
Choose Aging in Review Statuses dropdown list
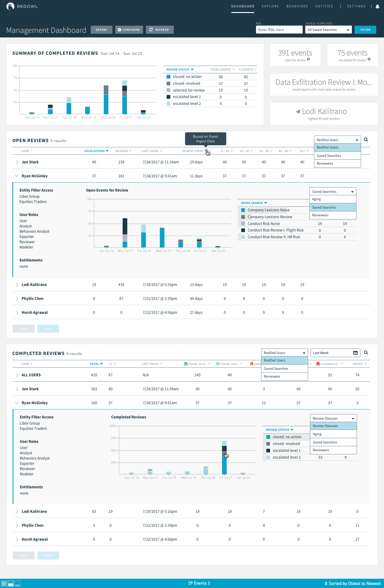(x=334, y=434)
